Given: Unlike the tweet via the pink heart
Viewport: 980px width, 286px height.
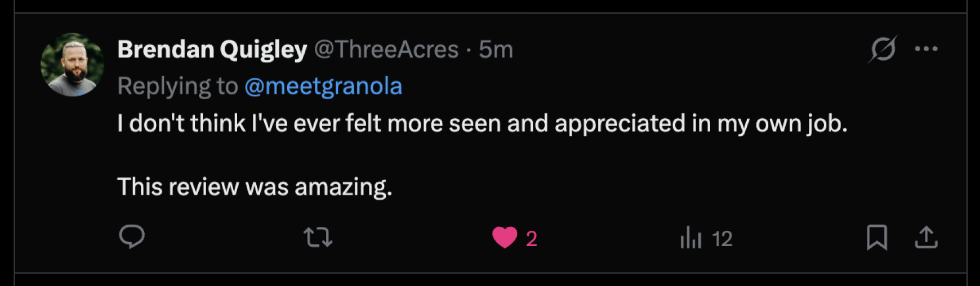Looking at the screenshot, I should (505, 238).
